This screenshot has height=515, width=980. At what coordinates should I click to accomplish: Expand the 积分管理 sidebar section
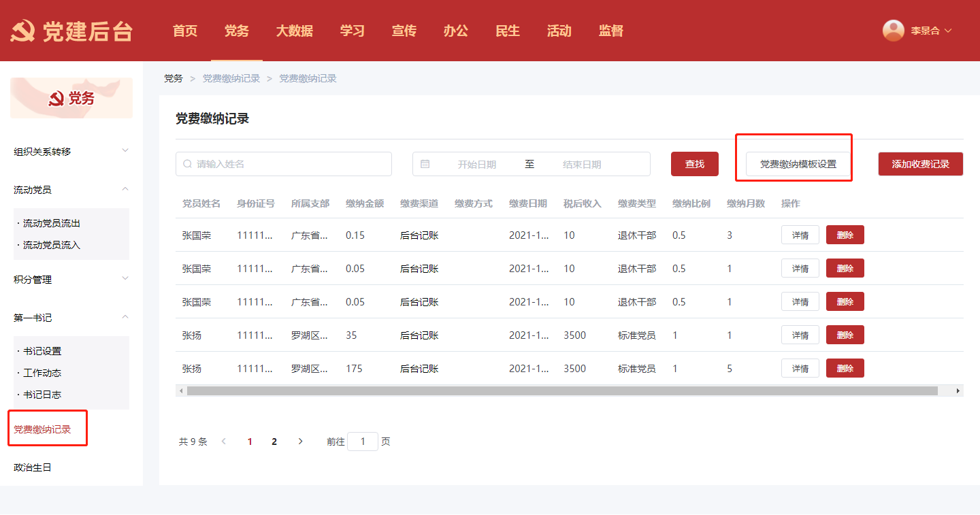tap(125, 279)
